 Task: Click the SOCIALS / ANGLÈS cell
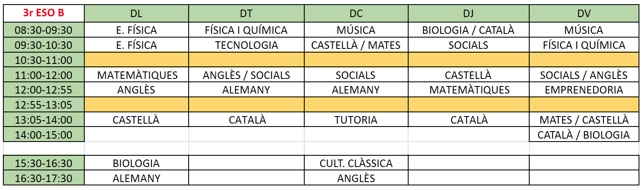pos(583,75)
